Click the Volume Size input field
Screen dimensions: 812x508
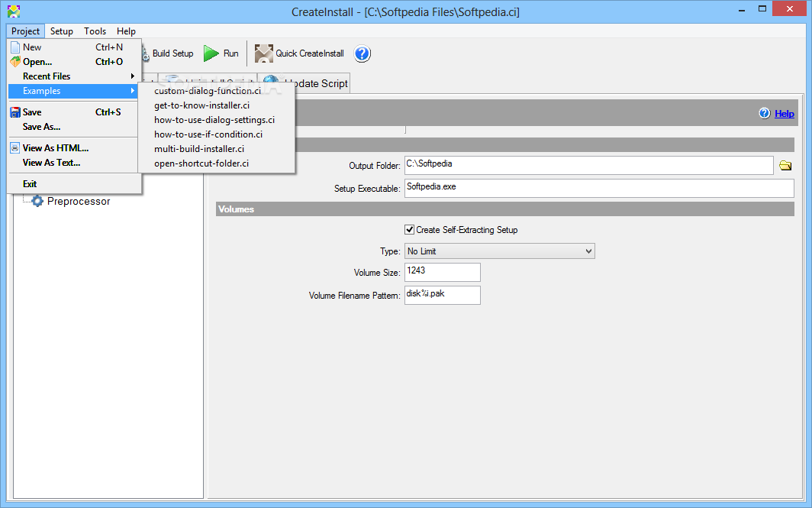click(443, 272)
